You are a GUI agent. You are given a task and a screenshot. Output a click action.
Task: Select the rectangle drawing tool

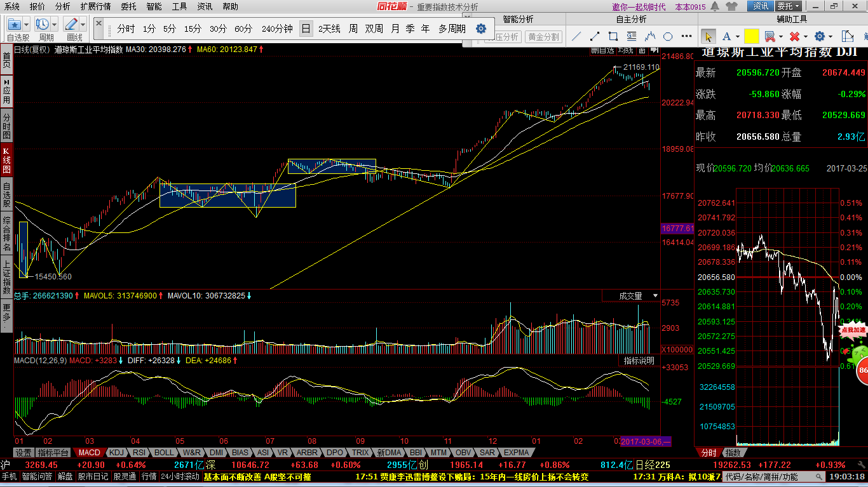tap(613, 36)
